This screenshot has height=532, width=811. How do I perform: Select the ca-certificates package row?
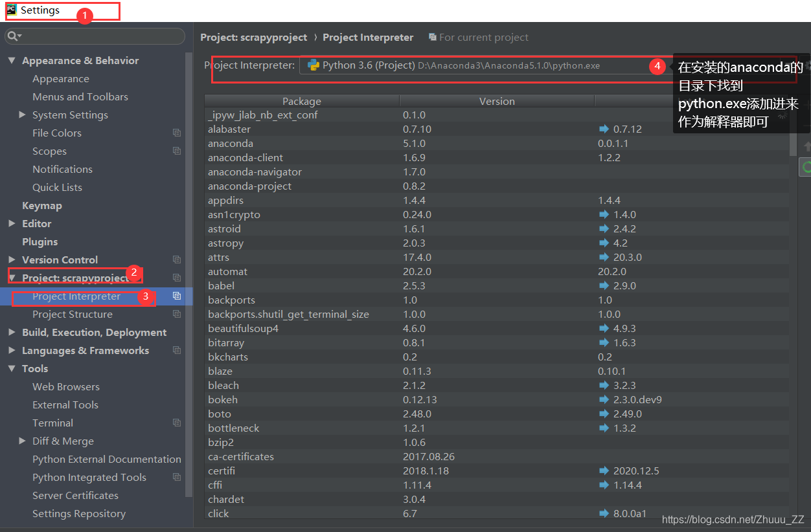[x=497, y=456]
